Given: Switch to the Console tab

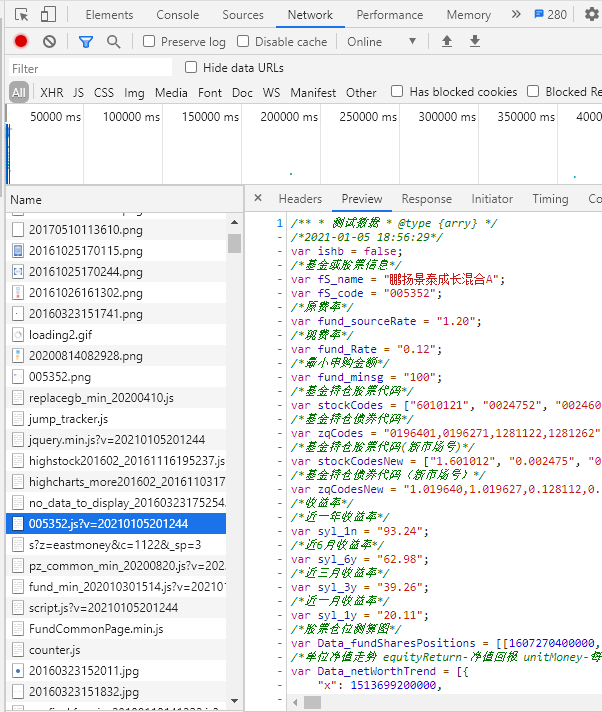Looking at the screenshot, I should coord(178,15).
